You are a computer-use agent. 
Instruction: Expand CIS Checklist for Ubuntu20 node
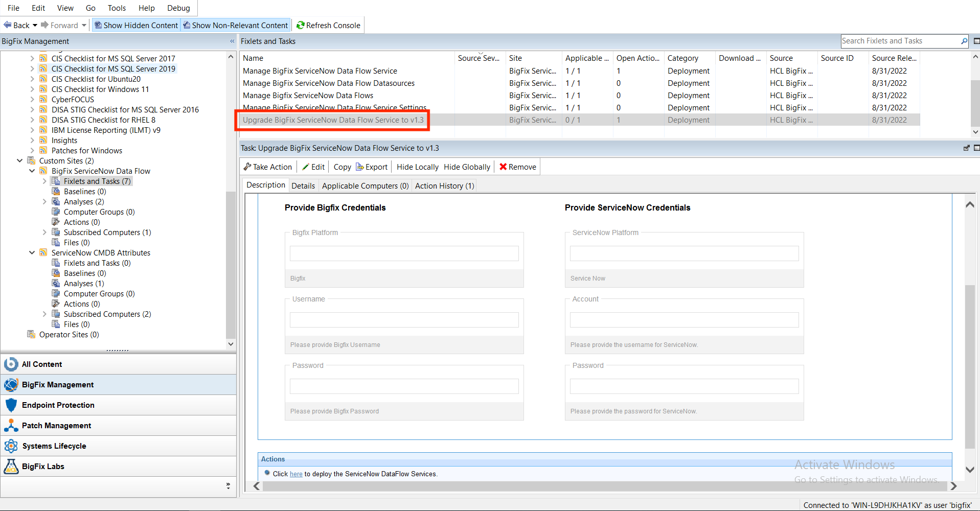tap(32, 79)
